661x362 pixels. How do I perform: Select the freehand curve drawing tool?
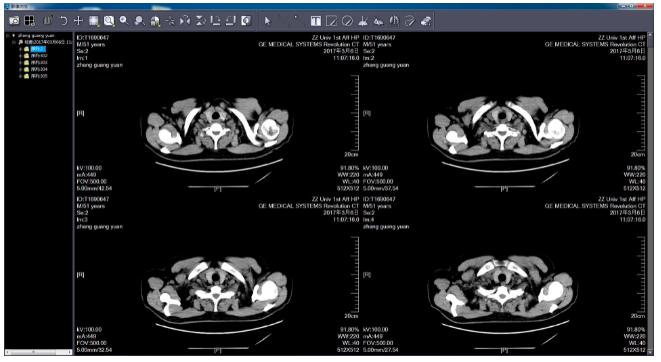point(409,20)
